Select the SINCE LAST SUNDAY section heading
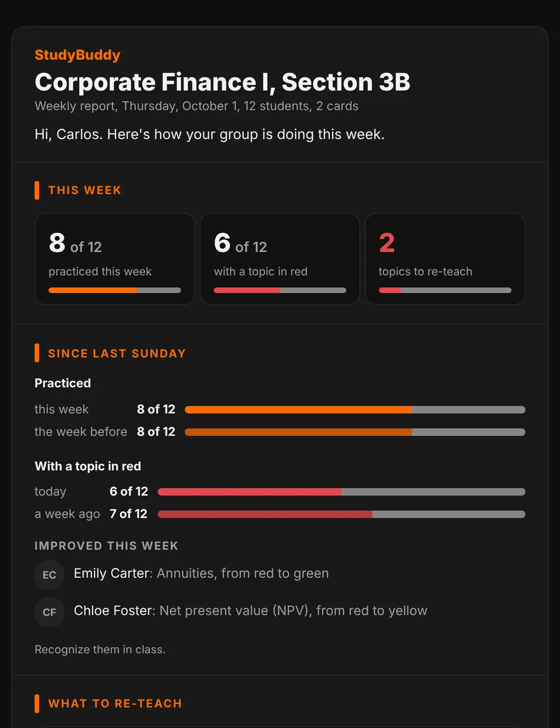 (117, 353)
